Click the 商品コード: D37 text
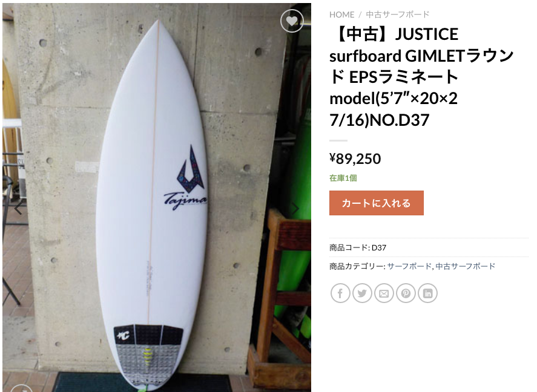 click(x=358, y=247)
